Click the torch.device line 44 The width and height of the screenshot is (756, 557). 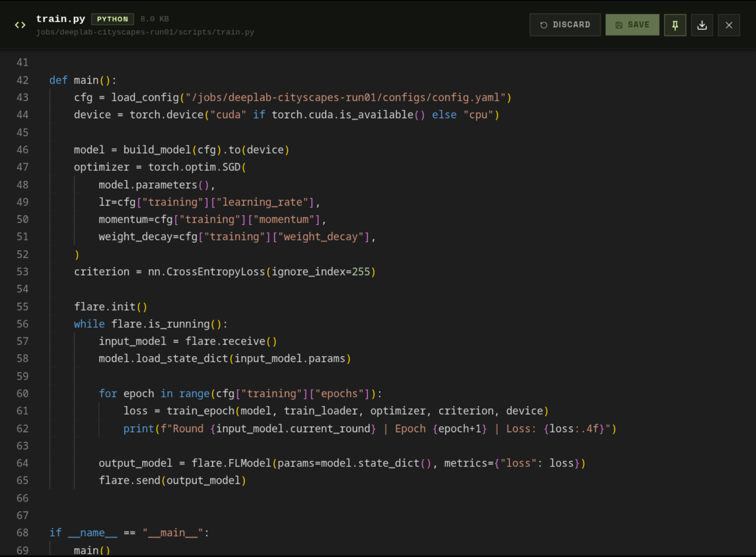click(x=286, y=115)
